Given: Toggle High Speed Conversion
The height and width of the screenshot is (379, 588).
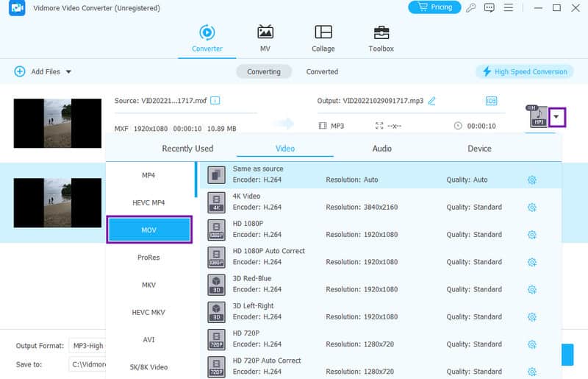Looking at the screenshot, I should click(524, 71).
